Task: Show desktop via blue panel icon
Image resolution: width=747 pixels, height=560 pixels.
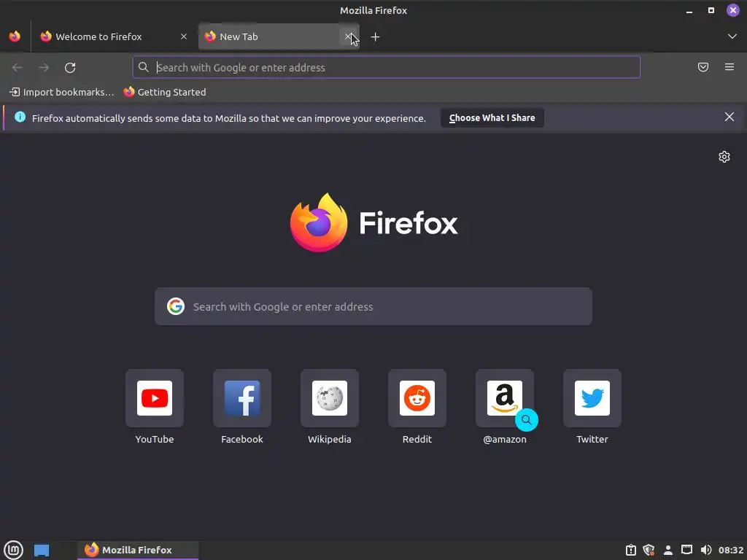Action: click(x=42, y=551)
